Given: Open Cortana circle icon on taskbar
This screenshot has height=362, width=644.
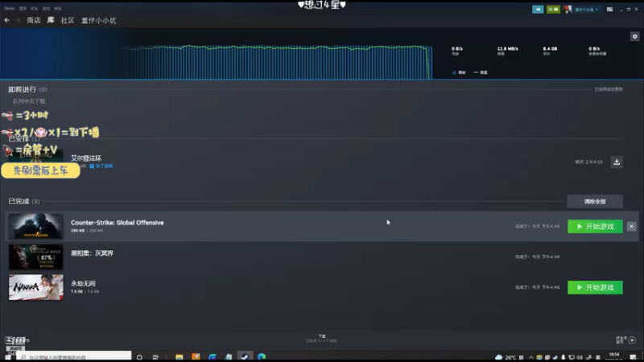Looking at the screenshot, I should click(x=139, y=357).
